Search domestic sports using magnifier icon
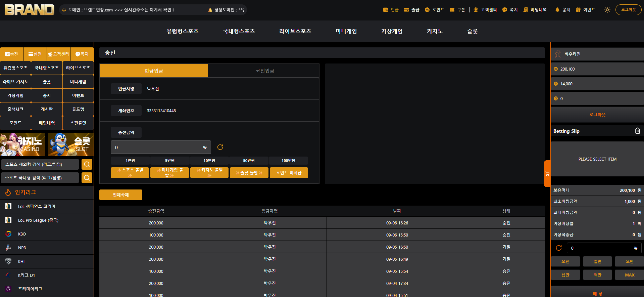 87,178
